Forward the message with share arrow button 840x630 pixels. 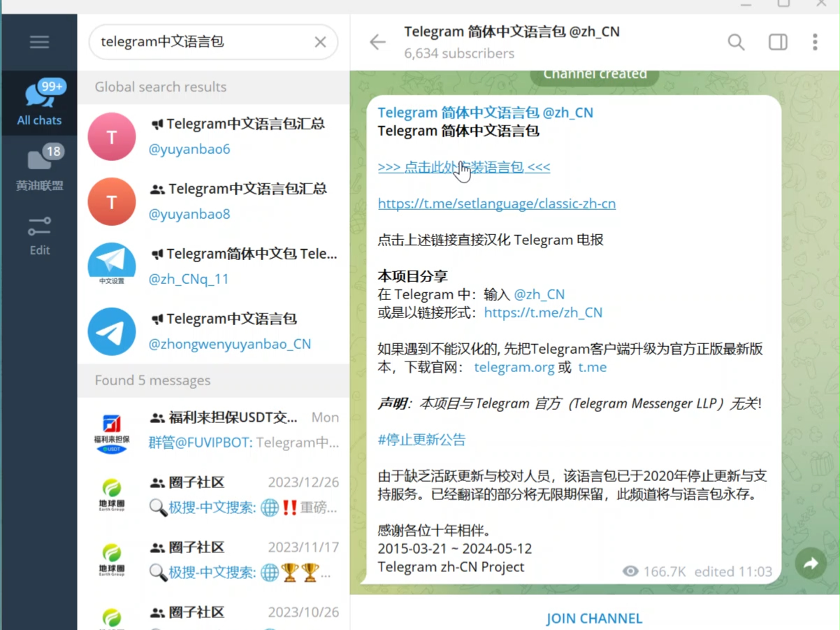pos(811,564)
